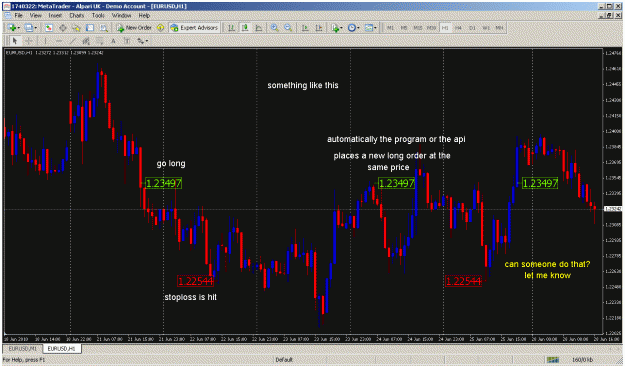Select the M1 timeframe
The height and width of the screenshot is (366, 625).
[x=391, y=28]
